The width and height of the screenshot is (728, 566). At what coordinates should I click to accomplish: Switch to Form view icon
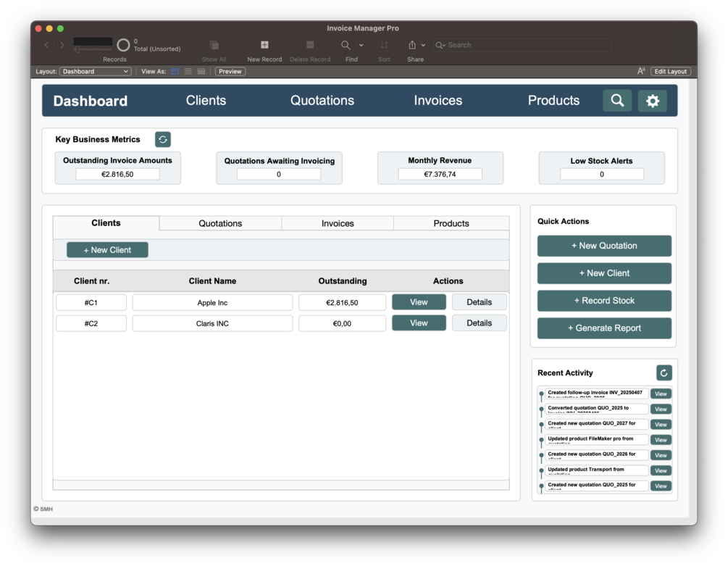point(175,72)
